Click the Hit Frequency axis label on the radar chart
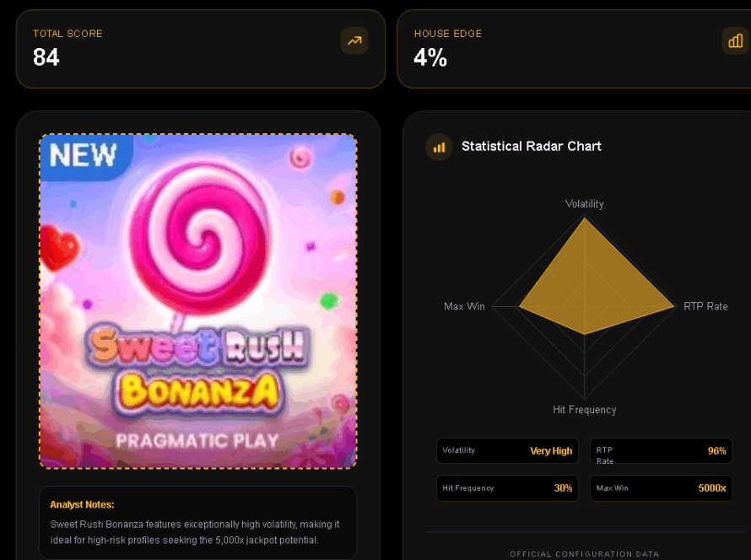The image size is (751, 560). [x=584, y=410]
